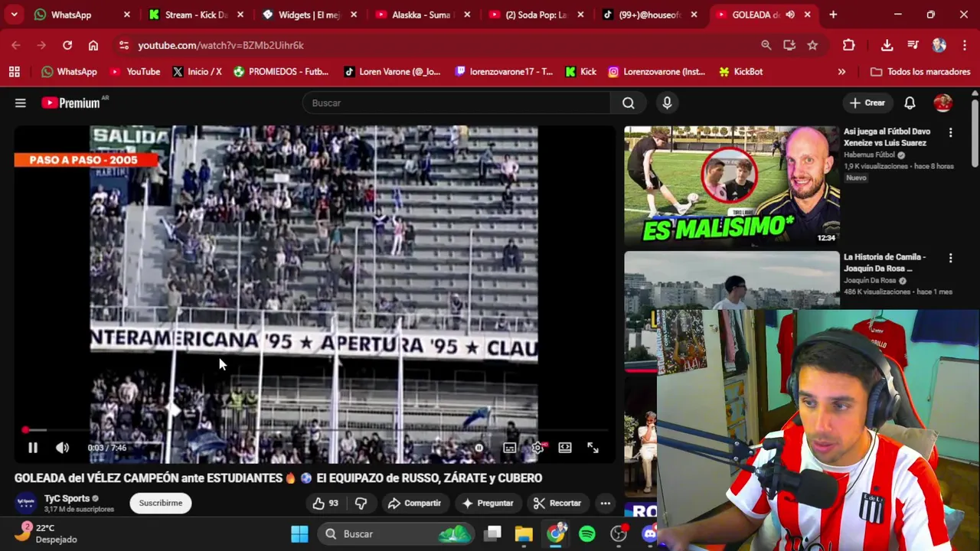Start voice search with microphone

667,103
